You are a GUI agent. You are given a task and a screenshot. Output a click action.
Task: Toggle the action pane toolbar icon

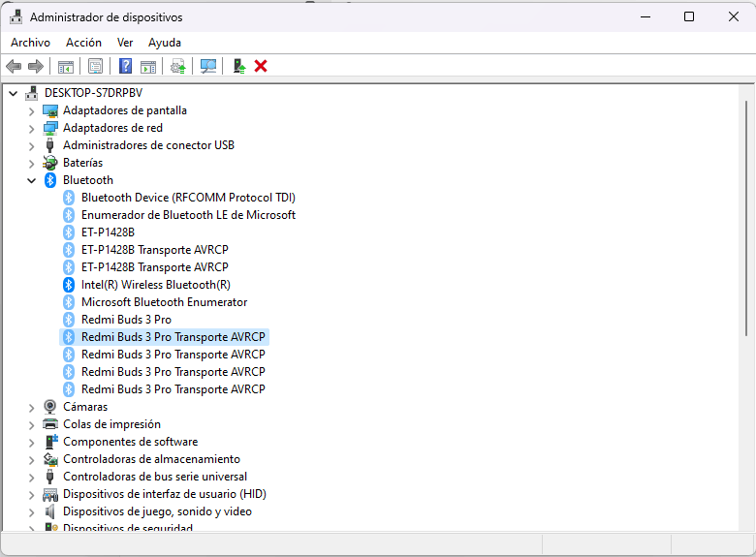pyautogui.click(x=148, y=67)
